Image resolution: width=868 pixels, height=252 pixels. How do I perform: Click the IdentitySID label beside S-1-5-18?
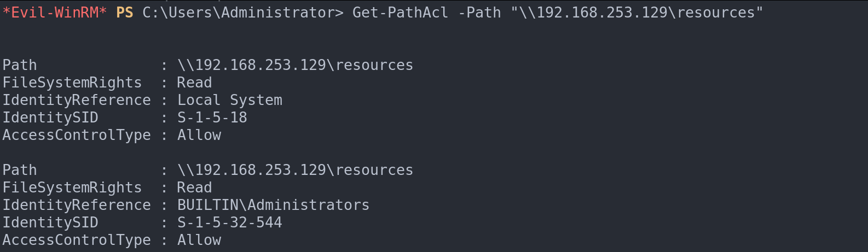(x=50, y=118)
